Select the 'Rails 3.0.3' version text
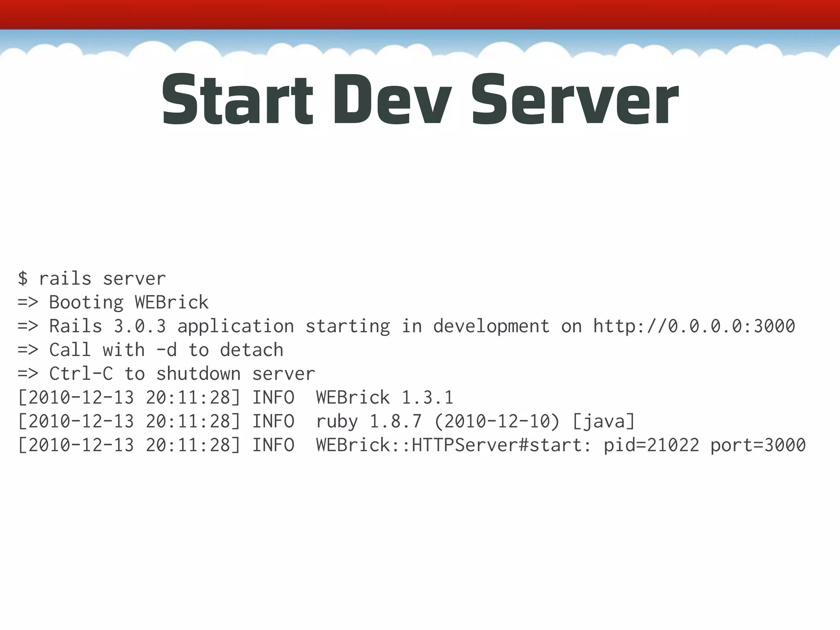840x630 pixels. pos(107,326)
